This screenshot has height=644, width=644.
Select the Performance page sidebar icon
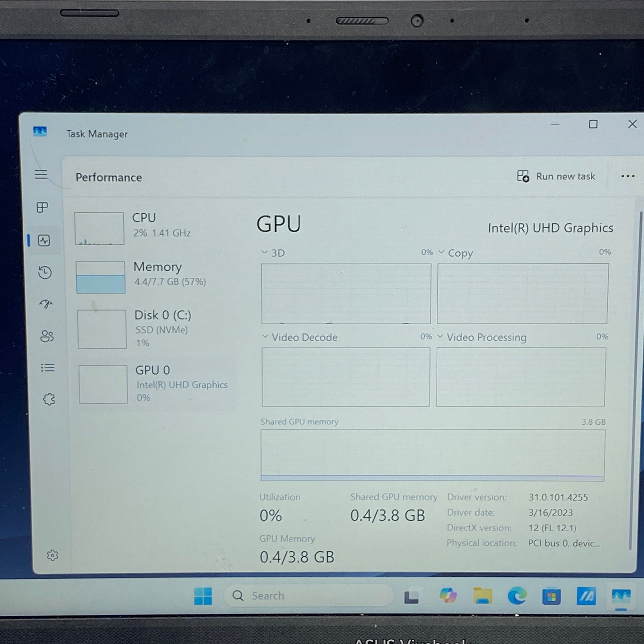click(x=44, y=240)
